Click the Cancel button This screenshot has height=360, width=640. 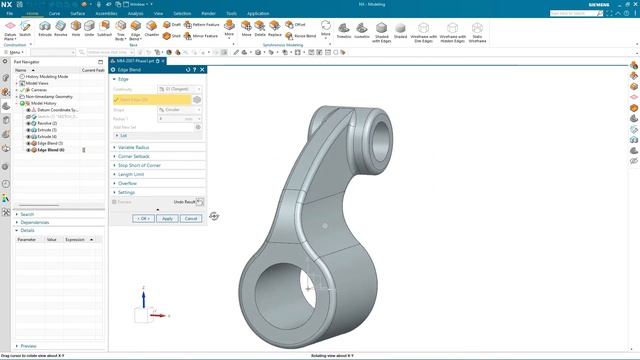click(191, 219)
